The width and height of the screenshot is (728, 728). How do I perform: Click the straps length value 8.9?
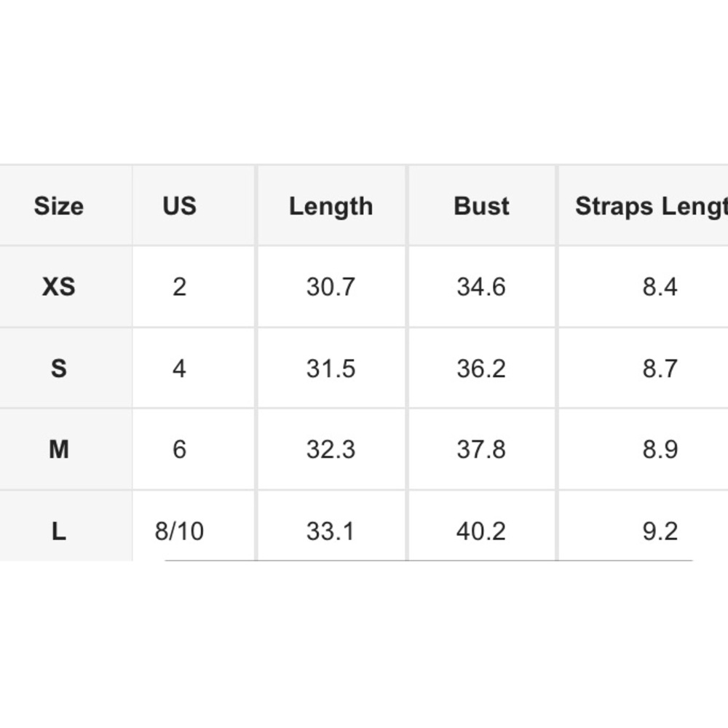660,449
